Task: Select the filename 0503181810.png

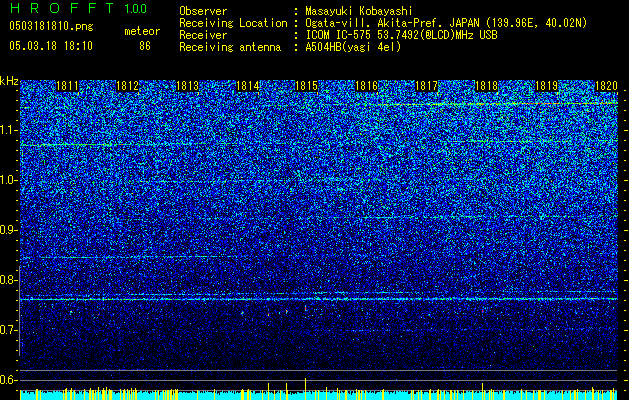Action: (x=51, y=26)
